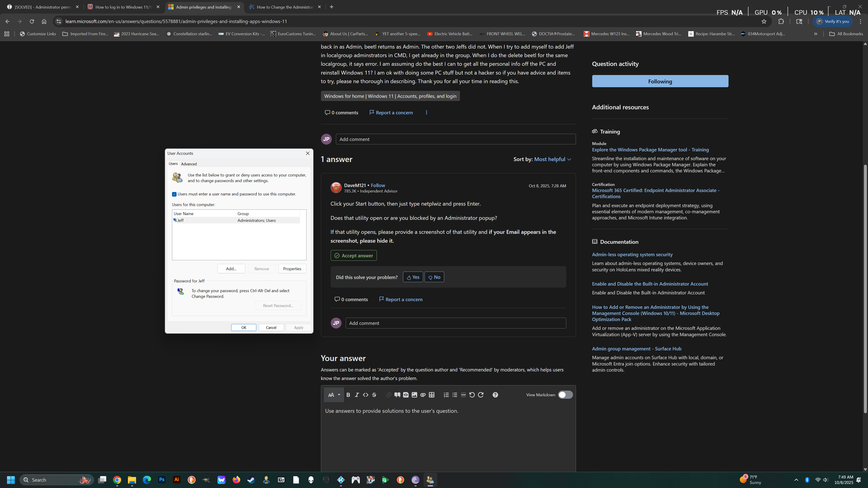This screenshot has height=488, width=868.
Task: Open Steam from the taskbar
Action: pos(251,480)
